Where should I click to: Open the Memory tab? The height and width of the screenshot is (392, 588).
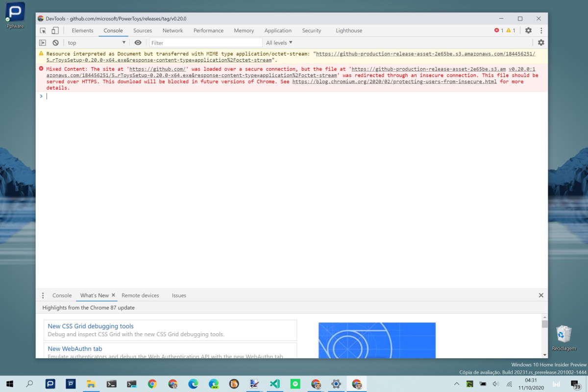(244, 30)
